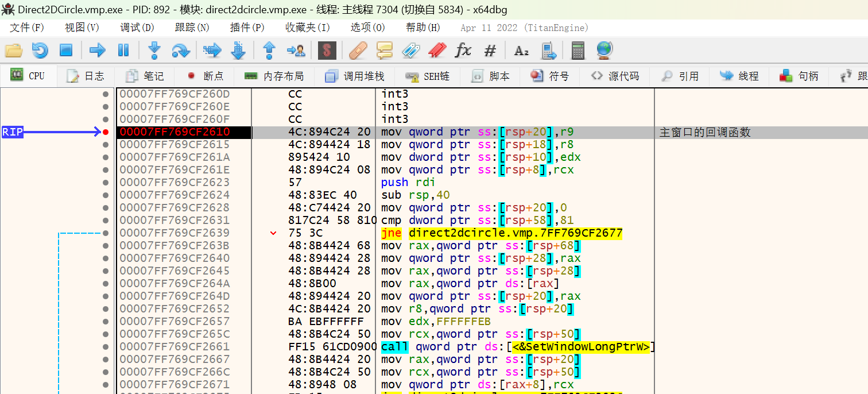
Task: Open the 文件(F) menu
Action: point(27,28)
